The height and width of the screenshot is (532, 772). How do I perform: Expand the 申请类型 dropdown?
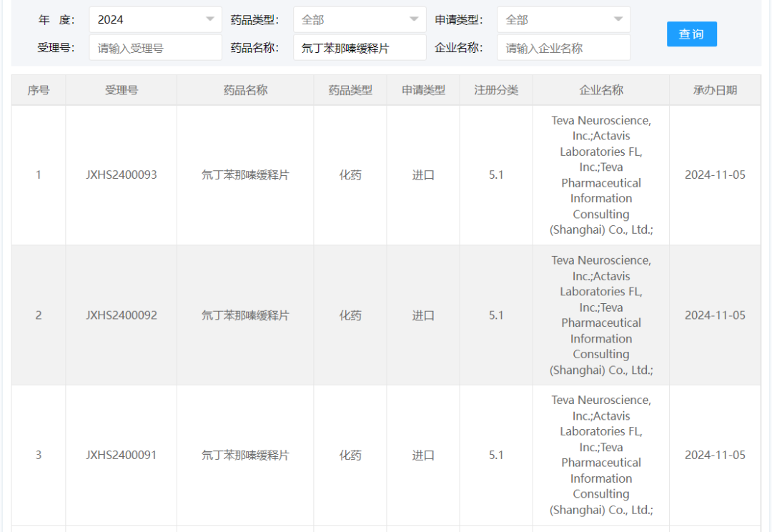tap(563, 20)
